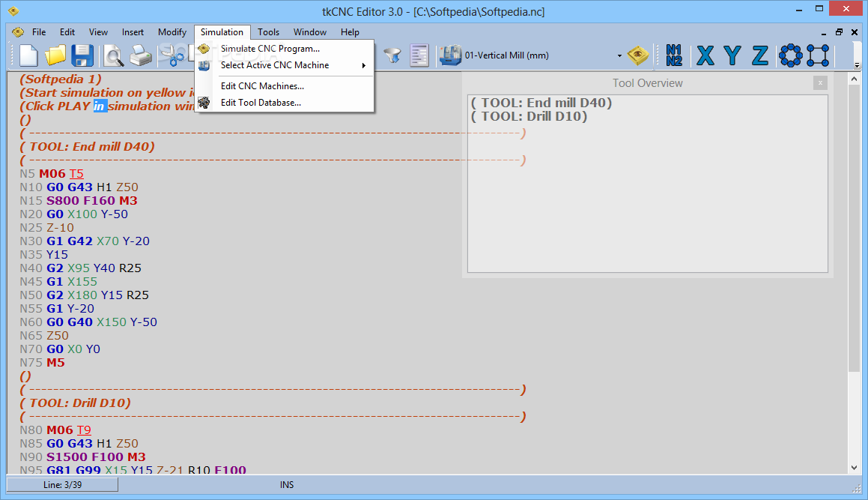Open the File menu
This screenshot has height=500, width=868.
tap(39, 32)
